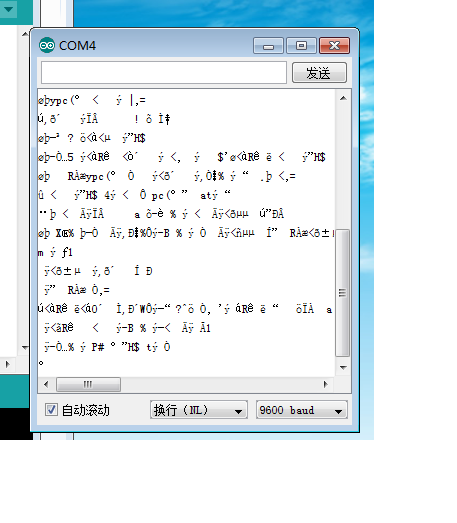Click the horizontal scrollbar left arrow

[46, 384]
